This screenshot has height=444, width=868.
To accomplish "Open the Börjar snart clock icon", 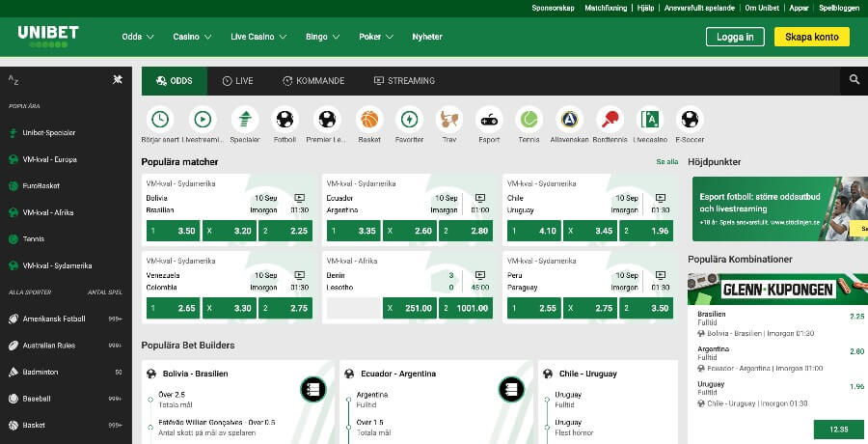I will pyautogui.click(x=160, y=119).
